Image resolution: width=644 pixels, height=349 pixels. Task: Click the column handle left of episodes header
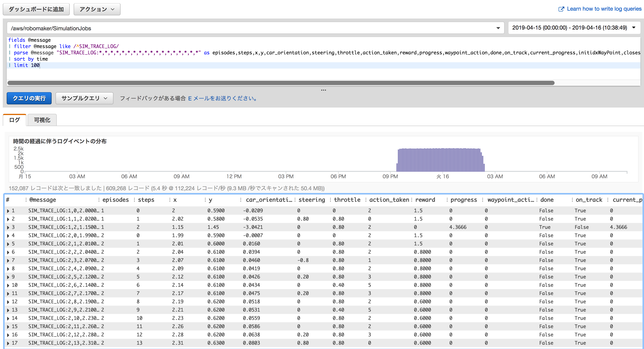point(99,200)
